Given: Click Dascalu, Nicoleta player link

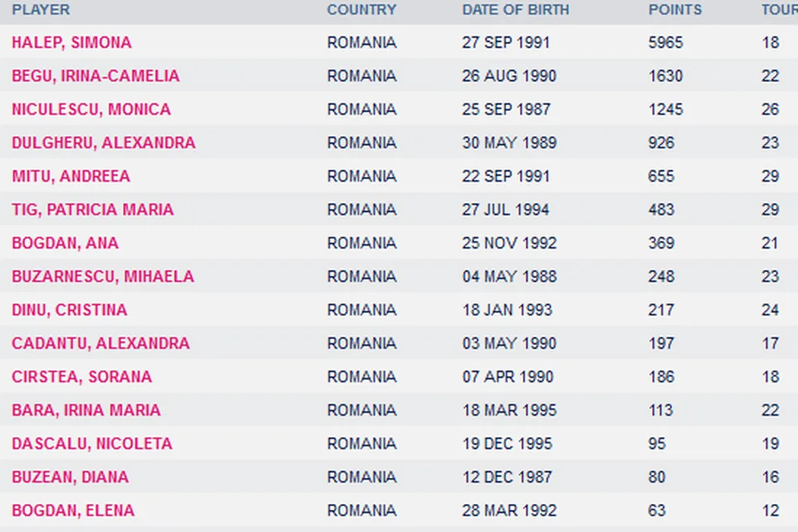Looking at the screenshot, I should [92, 444].
